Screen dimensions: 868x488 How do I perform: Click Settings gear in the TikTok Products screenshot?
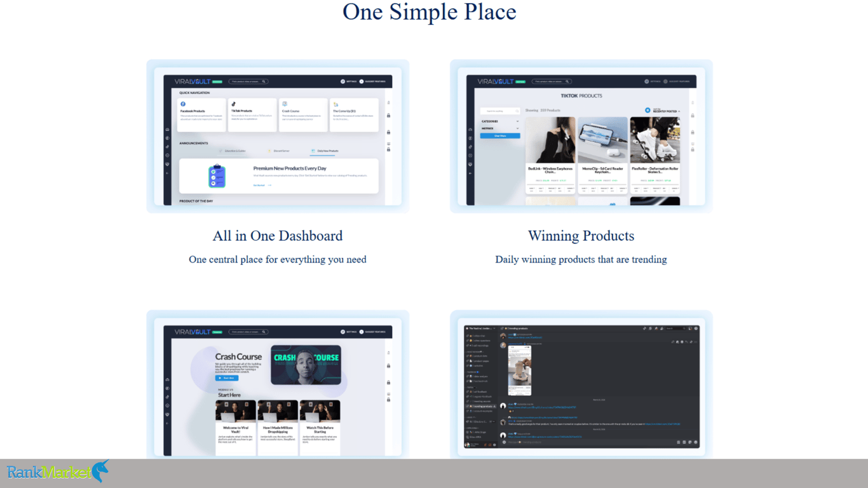[647, 81]
